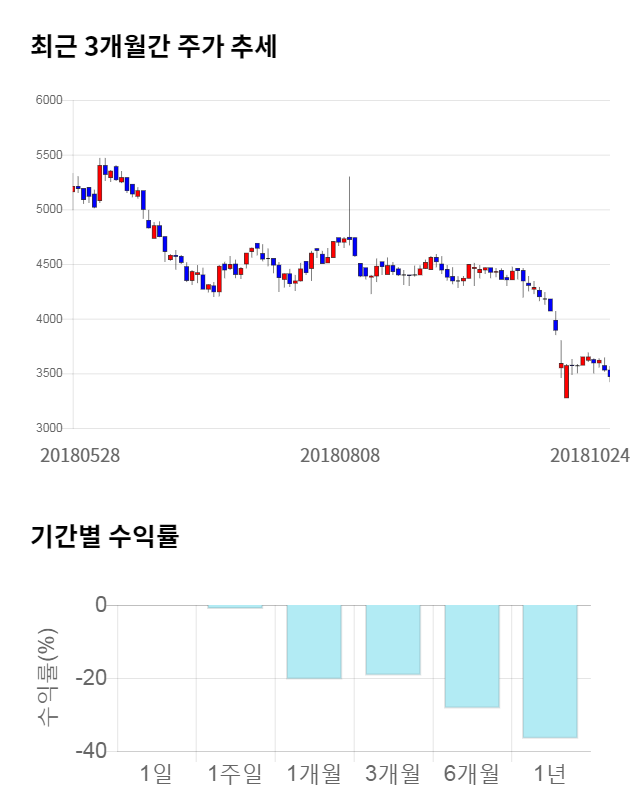Click the '최근 3개월간 주가 추세' chart title
The height and width of the screenshot is (810, 640).
(154, 47)
